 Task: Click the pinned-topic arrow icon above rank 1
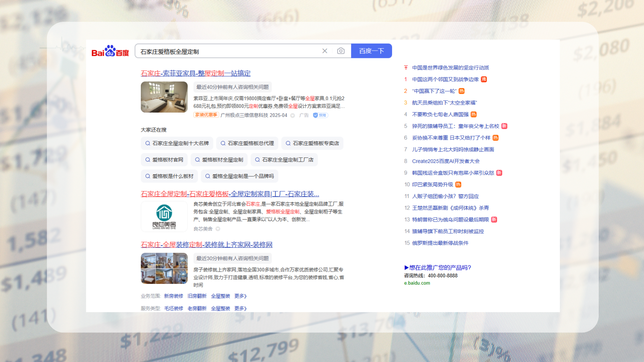tap(406, 68)
